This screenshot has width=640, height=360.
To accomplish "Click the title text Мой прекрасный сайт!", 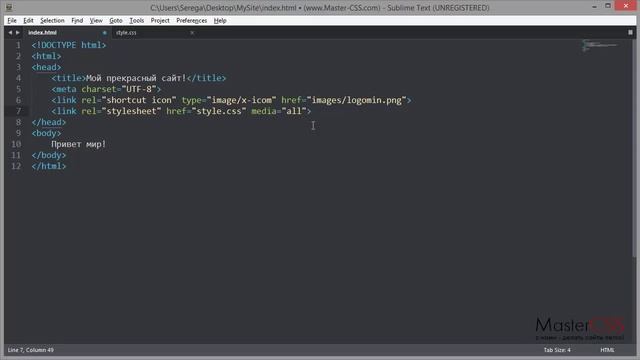I will coord(136,78).
